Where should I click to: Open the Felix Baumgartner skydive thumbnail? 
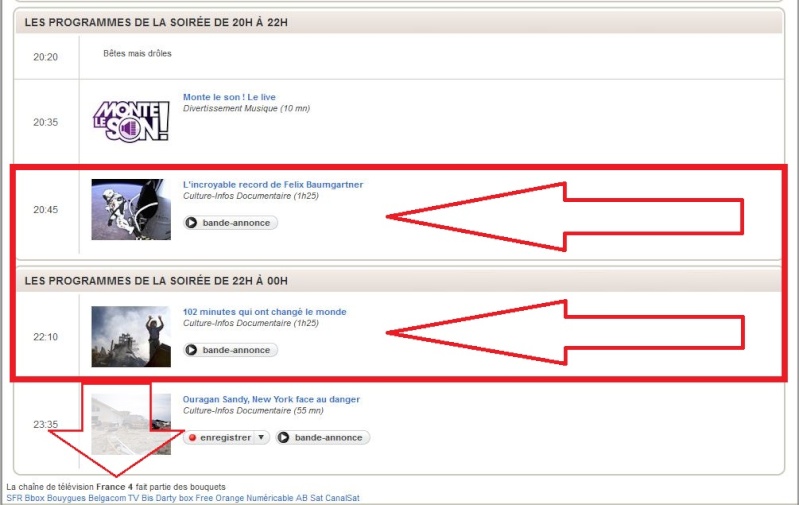click(131, 209)
